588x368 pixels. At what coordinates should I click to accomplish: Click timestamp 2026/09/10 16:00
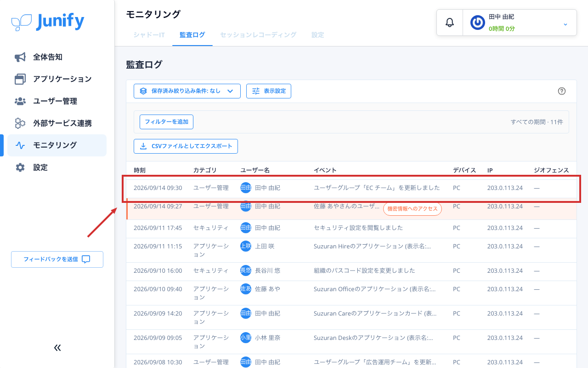point(158,270)
